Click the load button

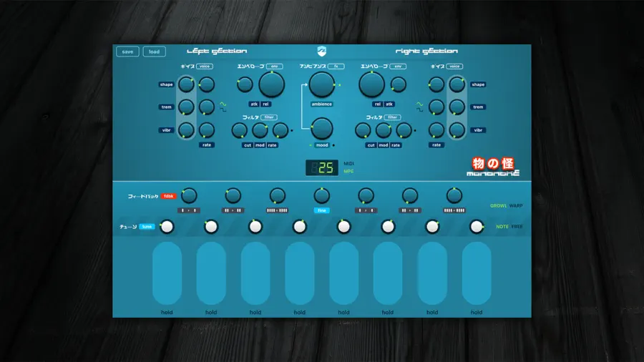pos(154,52)
